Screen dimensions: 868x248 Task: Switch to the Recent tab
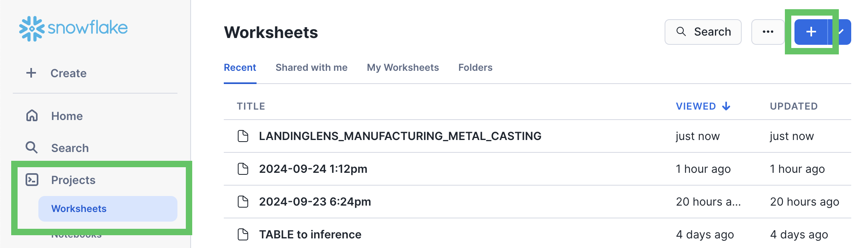tap(240, 68)
